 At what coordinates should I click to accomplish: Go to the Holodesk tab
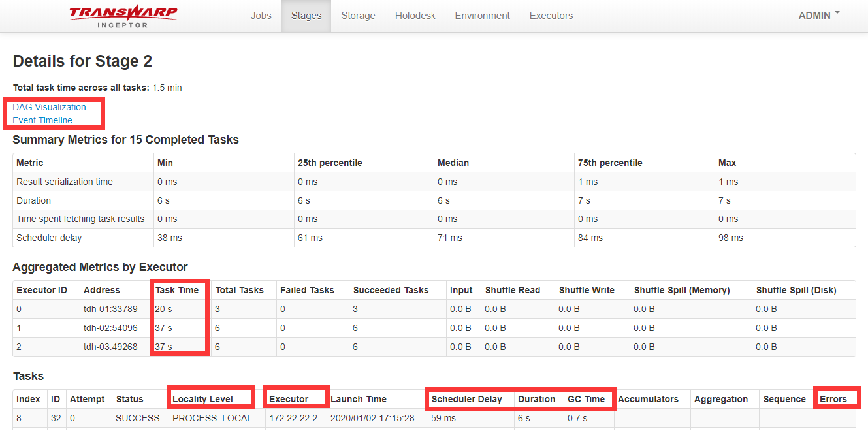pos(415,16)
